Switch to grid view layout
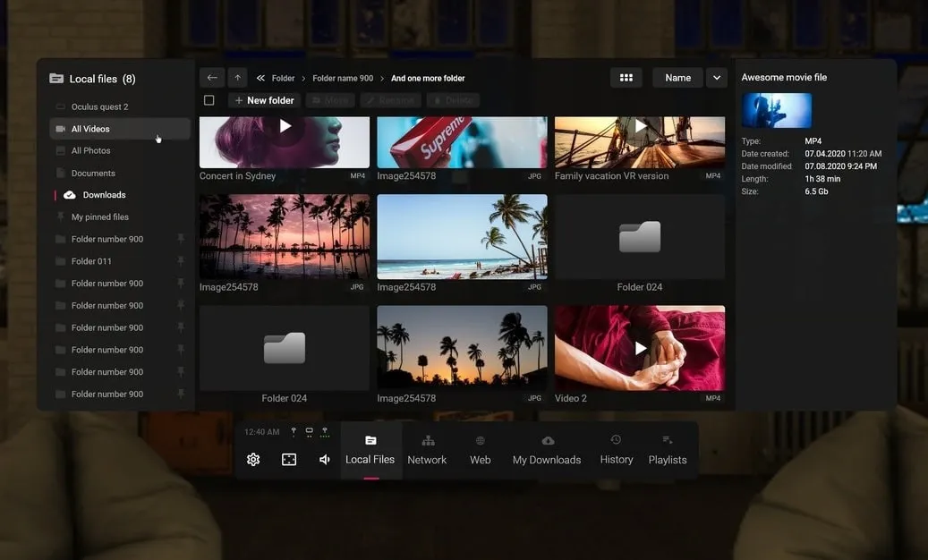This screenshot has height=560, width=928. click(x=626, y=77)
